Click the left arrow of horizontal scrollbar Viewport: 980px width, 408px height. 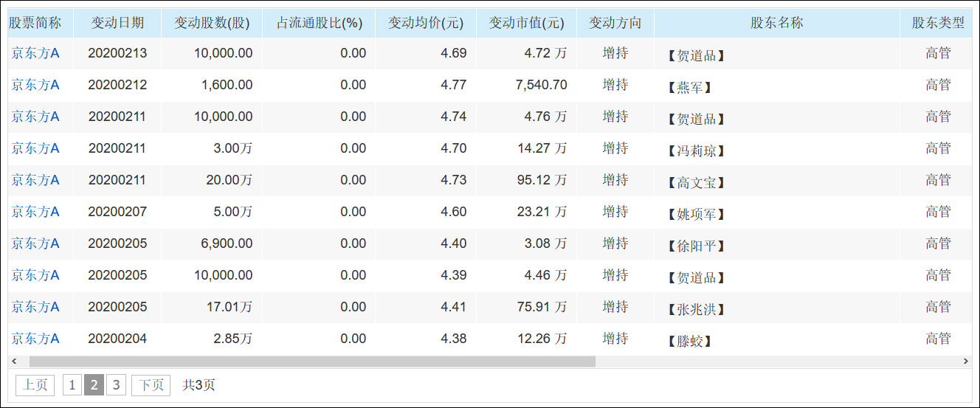click(13, 362)
